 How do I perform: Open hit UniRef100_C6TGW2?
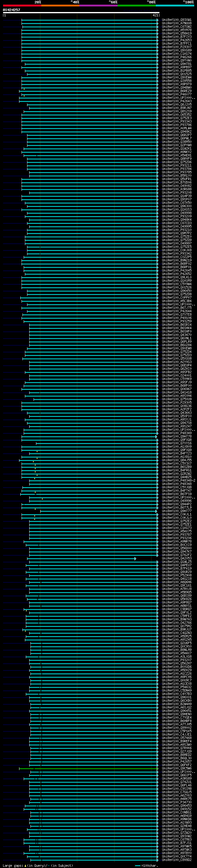(176, 26)
